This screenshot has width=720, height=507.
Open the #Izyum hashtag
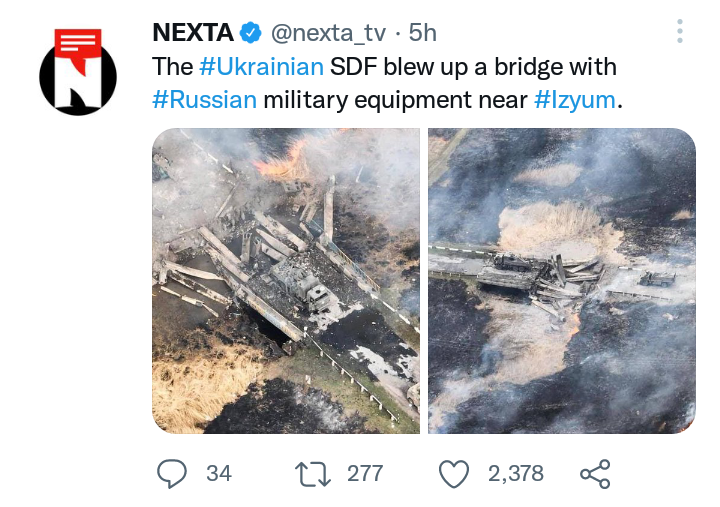pyautogui.click(x=575, y=100)
